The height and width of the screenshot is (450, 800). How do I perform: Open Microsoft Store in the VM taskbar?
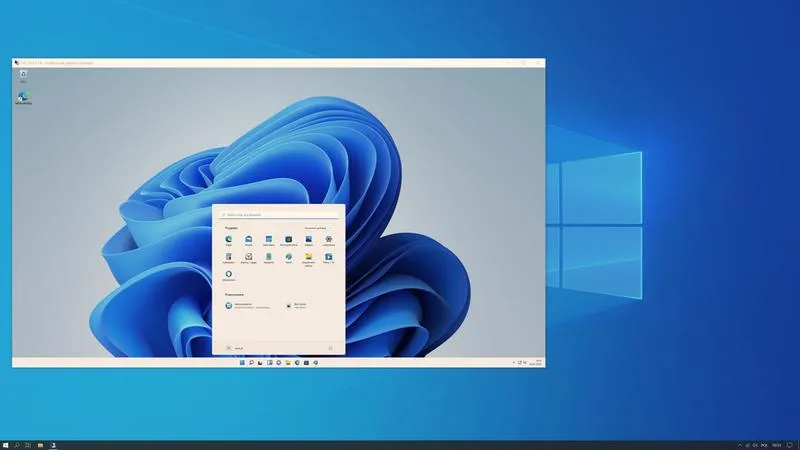[306, 363]
